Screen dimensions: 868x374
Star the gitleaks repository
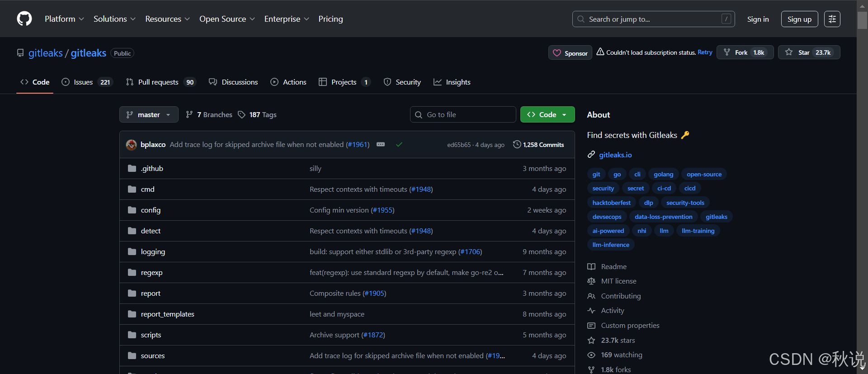809,52
